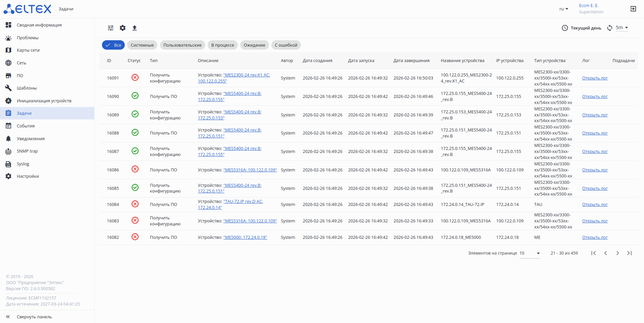Open the filter settings sliders icon
644x323 pixels.
tap(111, 28)
